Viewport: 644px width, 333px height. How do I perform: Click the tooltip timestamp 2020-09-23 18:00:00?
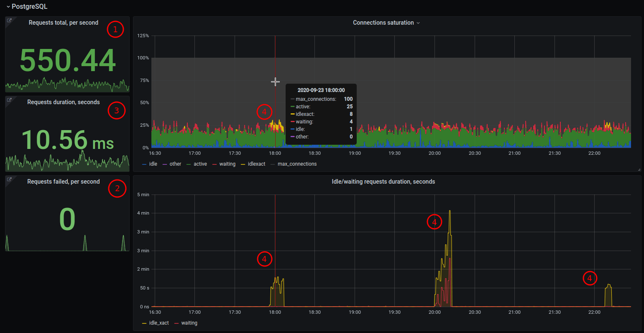point(321,90)
